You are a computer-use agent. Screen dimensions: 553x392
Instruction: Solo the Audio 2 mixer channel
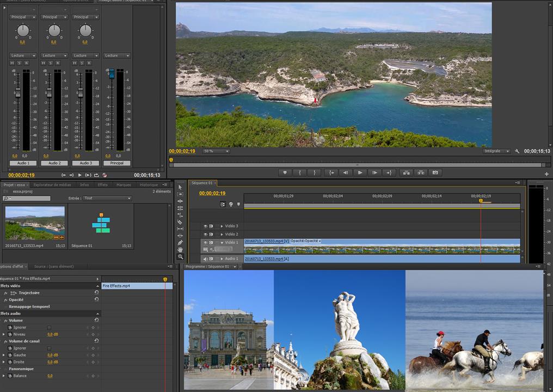click(x=51, y=63)
